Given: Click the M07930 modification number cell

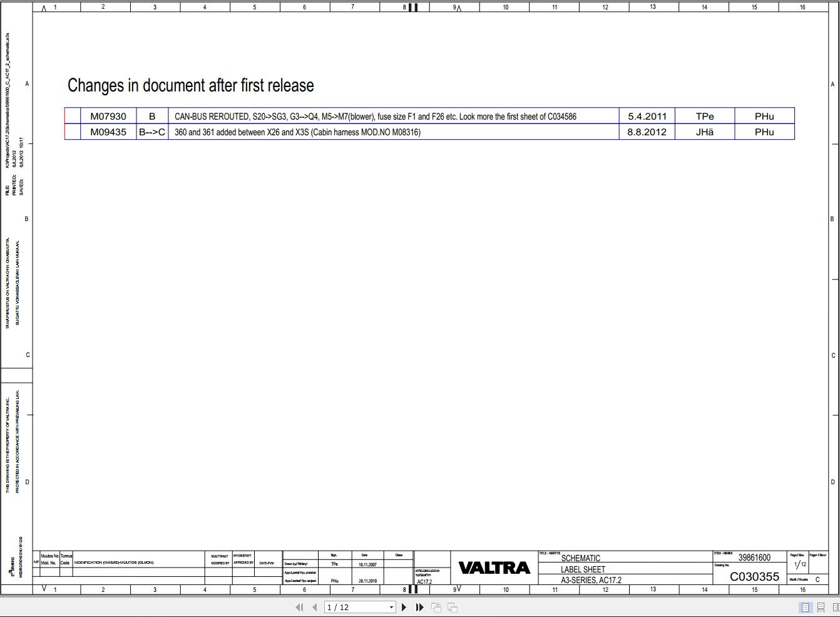Looking at the screenshot, I should (108, 116).
